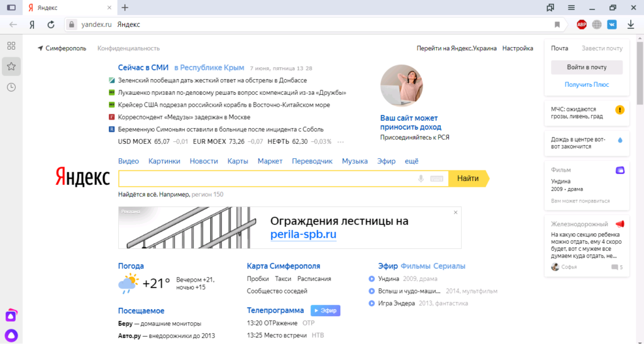Open the perila-spb.ru ad link
This screenshot has height=362, width=644.
click(x=303, y=234)
